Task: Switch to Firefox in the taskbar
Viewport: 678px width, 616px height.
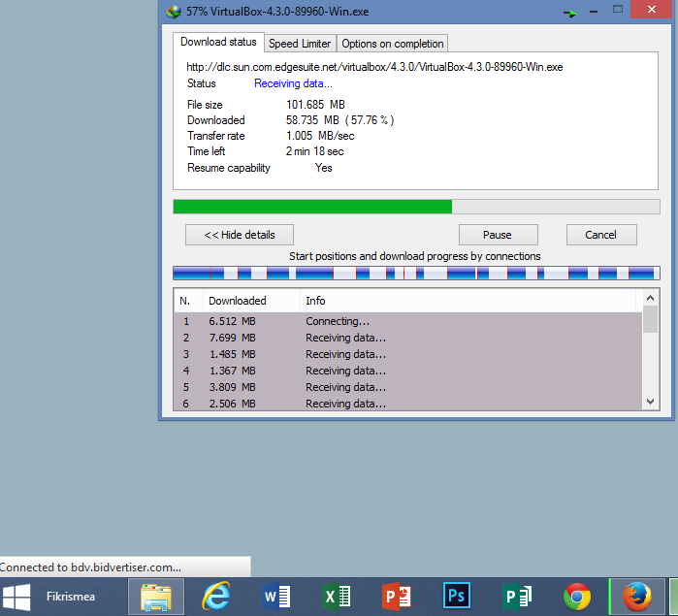Action: [637, 597]
